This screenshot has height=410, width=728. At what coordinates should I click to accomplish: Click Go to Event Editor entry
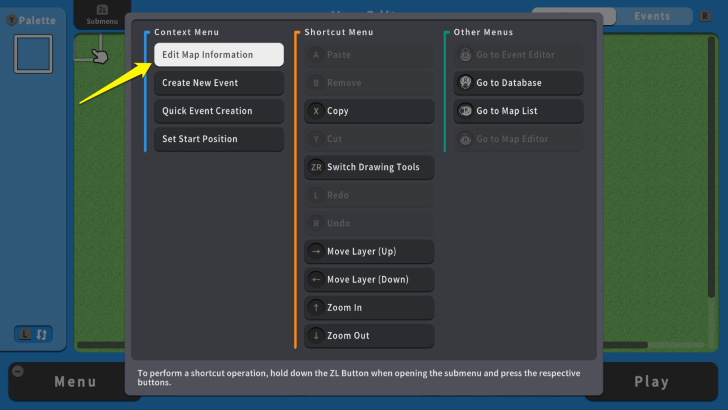click(518, 55)
